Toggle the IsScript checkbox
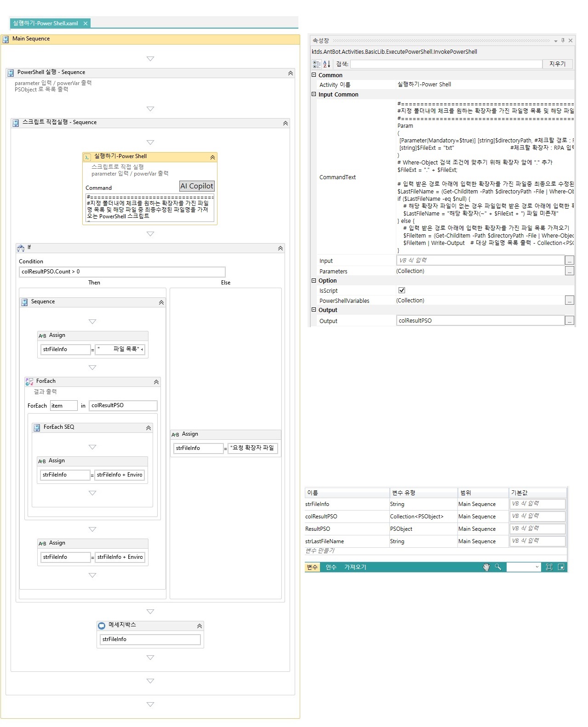588x727 pixels. (402, 290)
